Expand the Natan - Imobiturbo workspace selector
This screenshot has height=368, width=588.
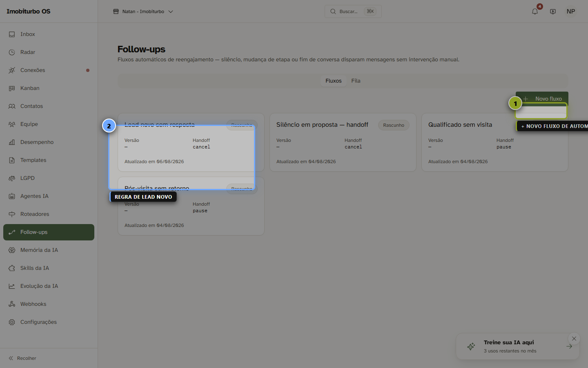(143, 11)
